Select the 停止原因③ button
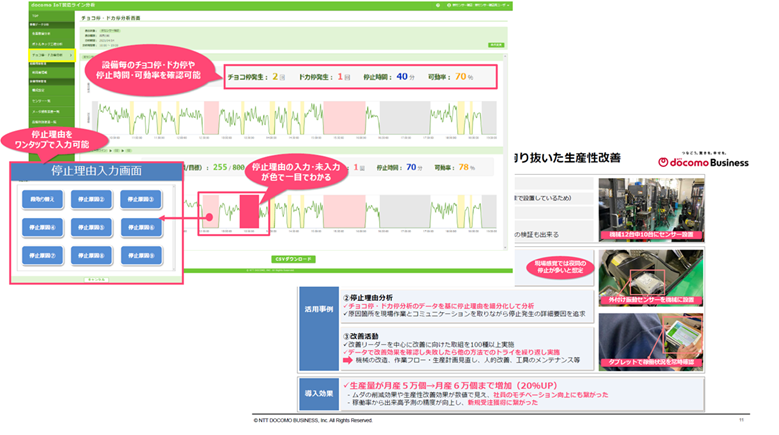 tap(141, 199)
